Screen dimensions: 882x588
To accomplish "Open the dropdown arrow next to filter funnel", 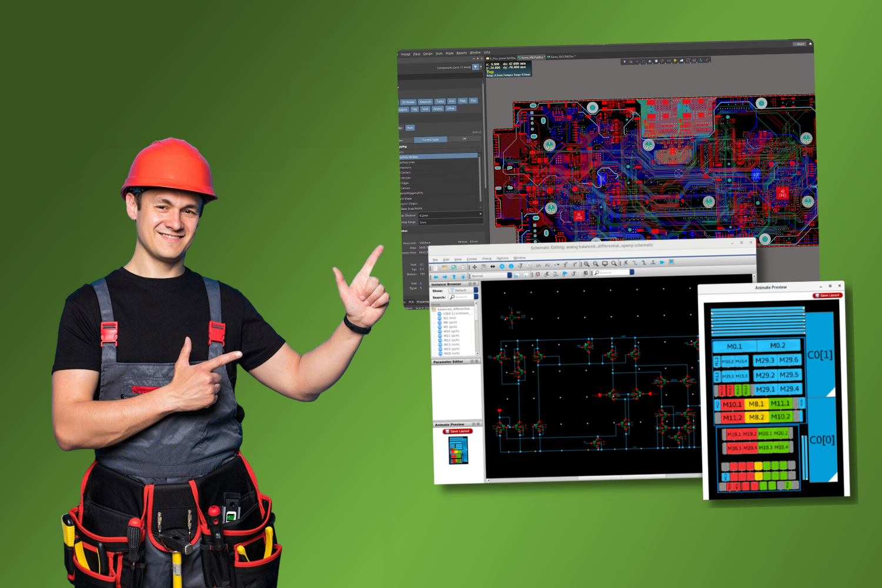I will (481, 67).
